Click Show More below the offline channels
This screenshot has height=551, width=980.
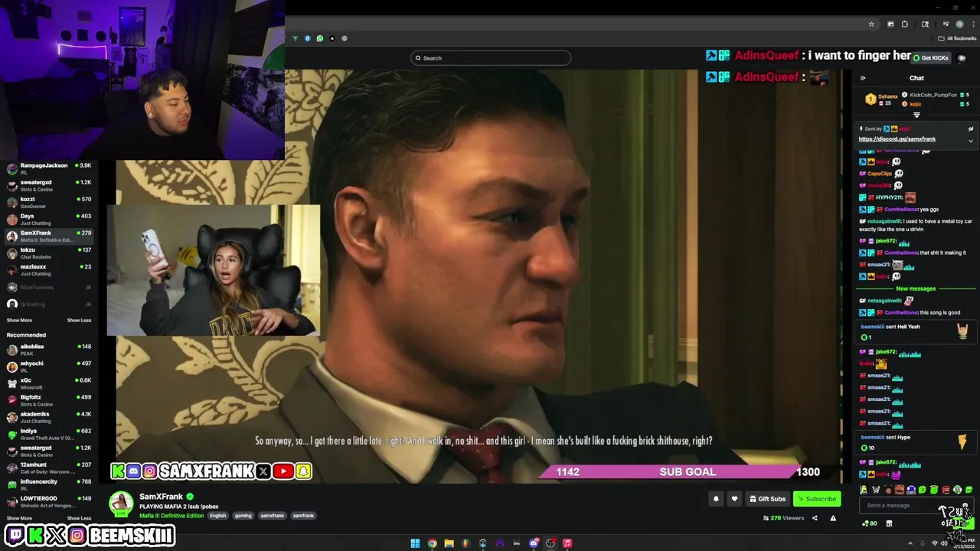[19, 321]
